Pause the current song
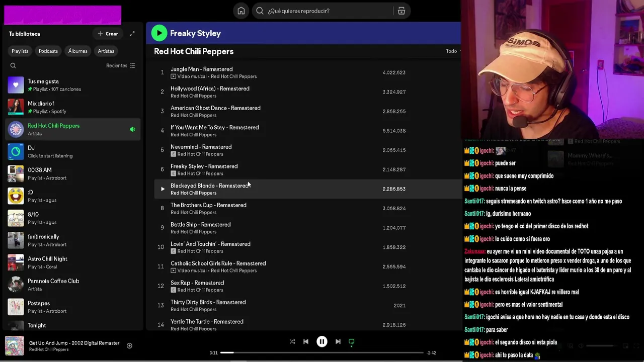Viewport: 644px width, 362px height. [x=322, y=341]
